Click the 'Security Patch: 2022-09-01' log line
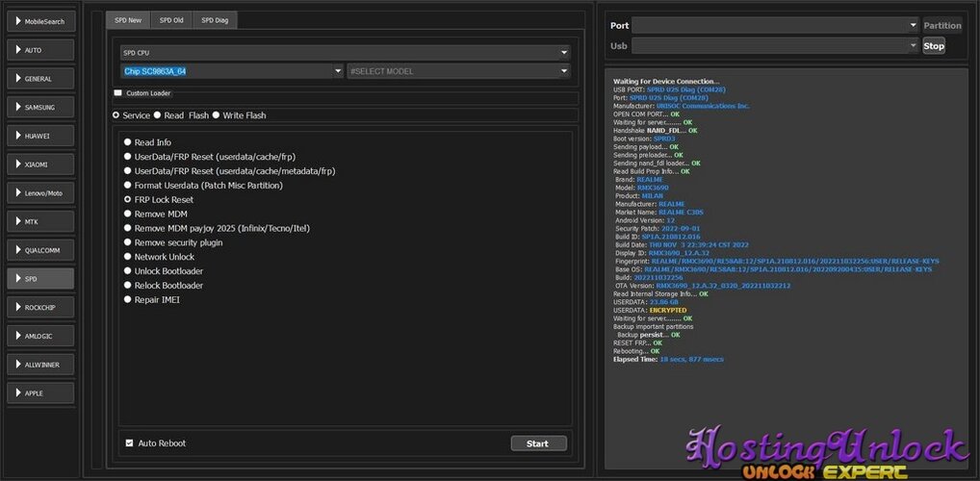 [657, 229]
